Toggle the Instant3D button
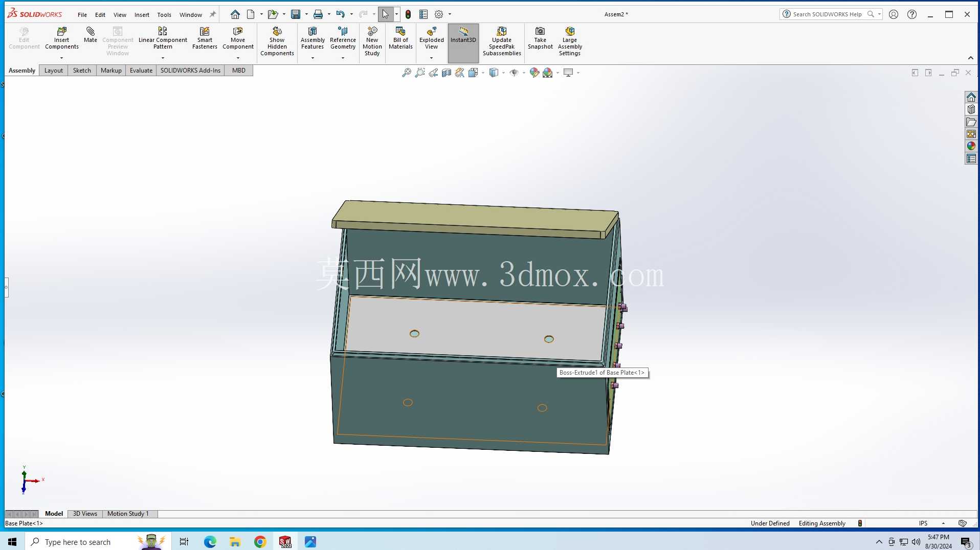 point(463,43)
